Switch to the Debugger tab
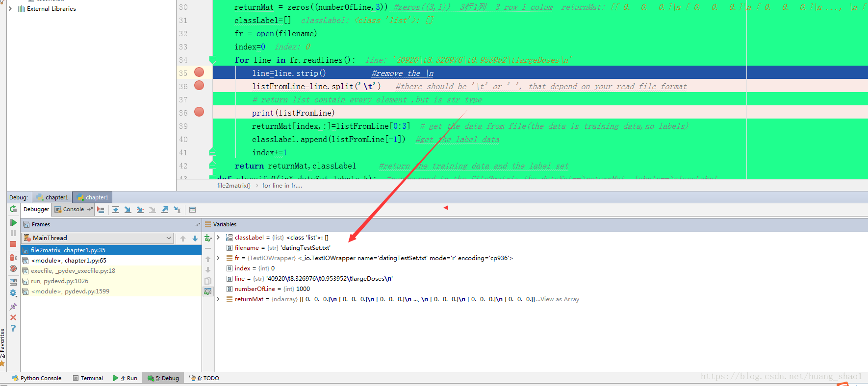 click(36, 209)
